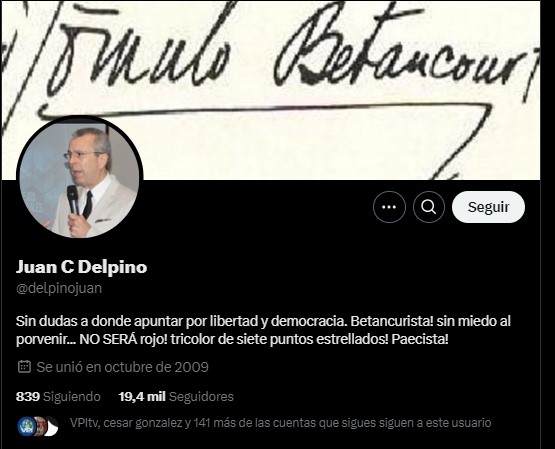The height and width of the screenshot is (449, 555).
Task: Click the profile bio text about Betancurista
Action: (x=263, y=330)
